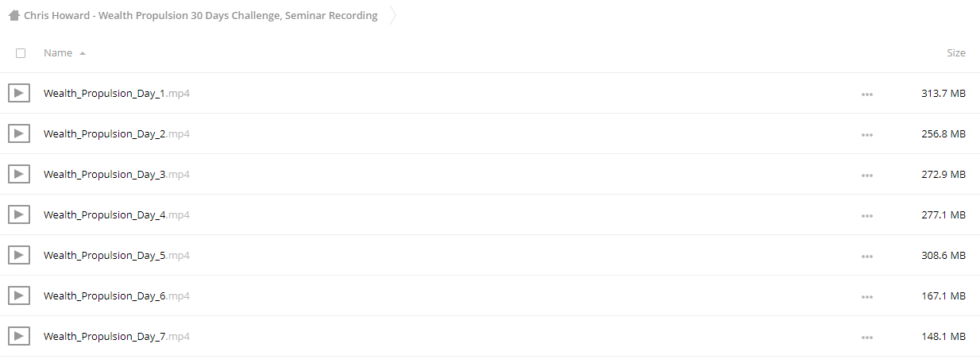Viewport: 980px width, 363px height.
Task: Click the video icon next to Wealth_Propulsion_Day_7.mp4
Action: (19, 336)
